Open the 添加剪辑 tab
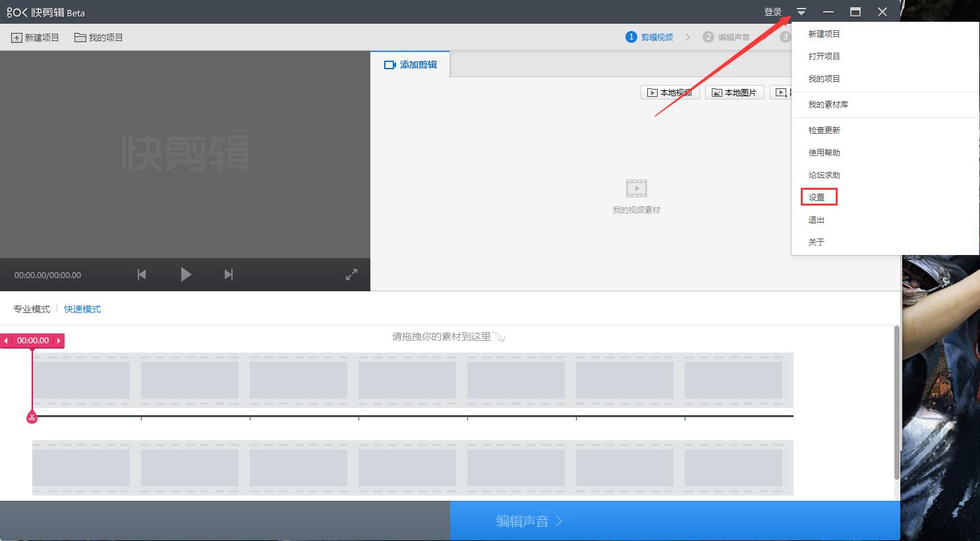The height and width of the screenshot is (541, 980). click(x=411, y=65)
